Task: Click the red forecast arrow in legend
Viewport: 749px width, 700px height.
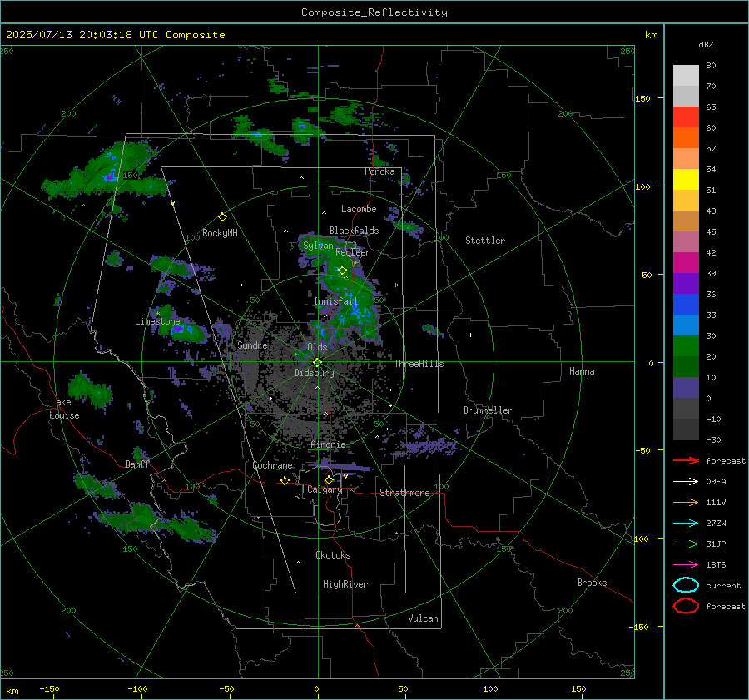Action: coord(686,460)
